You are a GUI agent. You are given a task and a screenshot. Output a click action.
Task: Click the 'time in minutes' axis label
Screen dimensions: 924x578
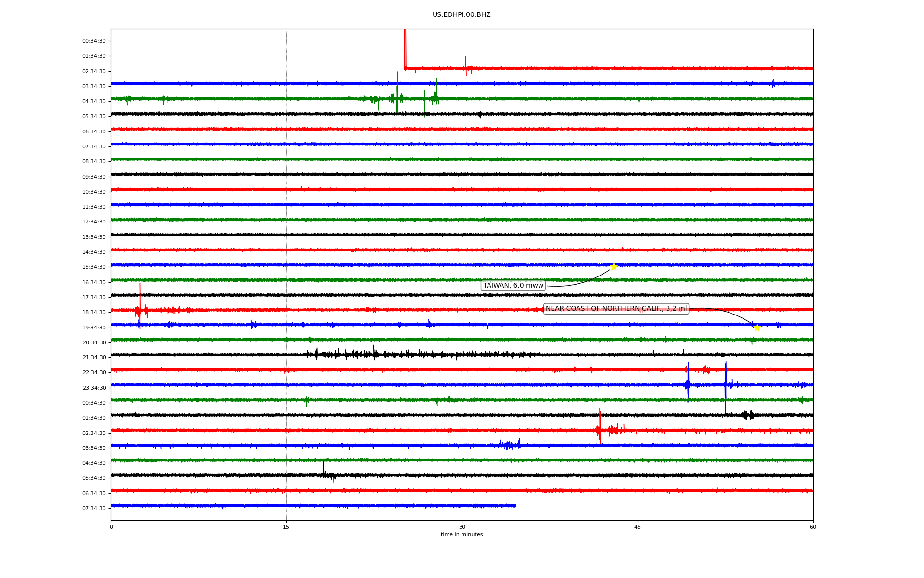pyautogui.click(x=462, y=535)
